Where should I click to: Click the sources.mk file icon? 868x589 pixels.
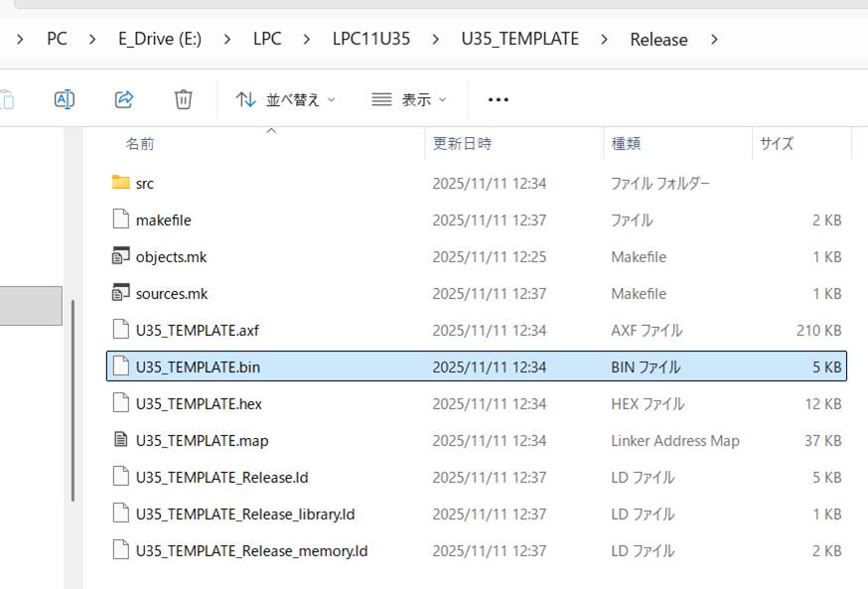pos(121,293)
